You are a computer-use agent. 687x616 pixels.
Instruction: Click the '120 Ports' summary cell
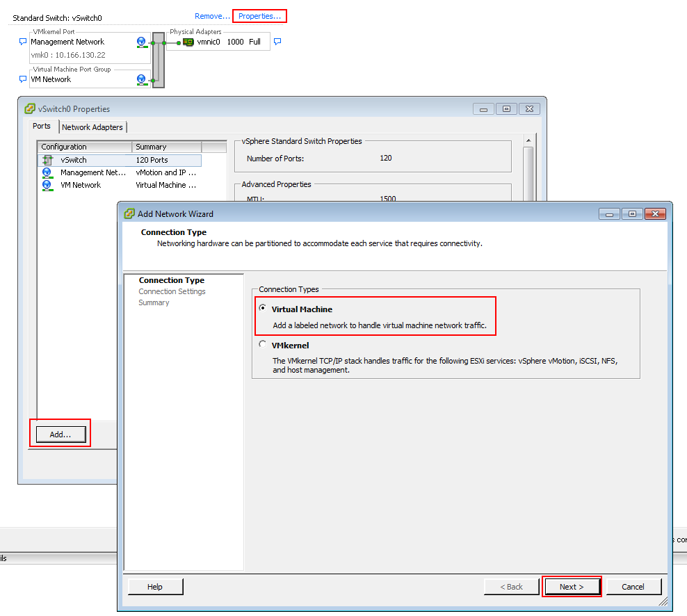152,160
